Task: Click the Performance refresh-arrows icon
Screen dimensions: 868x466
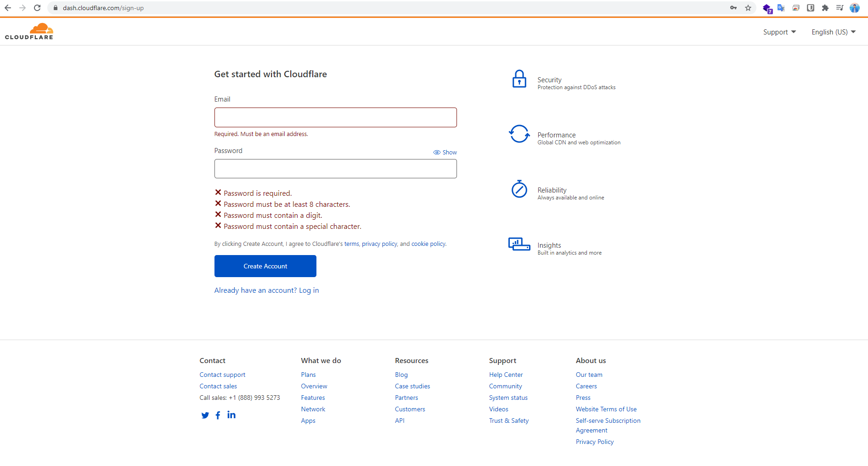Action: point(519,134)
